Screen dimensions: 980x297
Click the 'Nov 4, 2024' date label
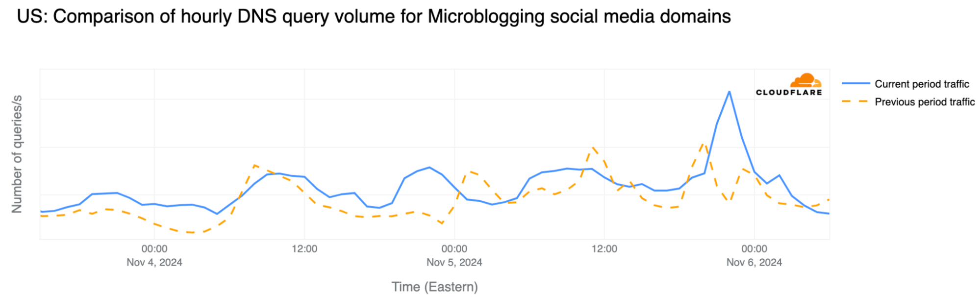tap(154, 262)
